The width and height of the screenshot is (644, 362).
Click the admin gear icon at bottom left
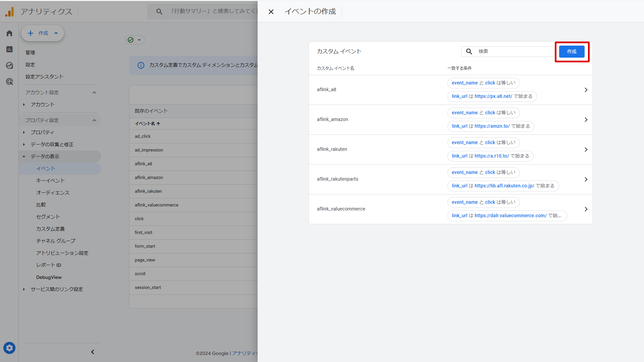(x=9, y=348)
